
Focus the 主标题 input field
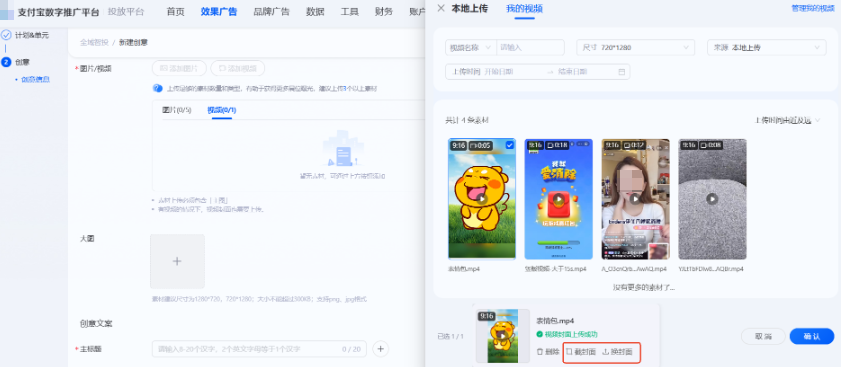259,349
